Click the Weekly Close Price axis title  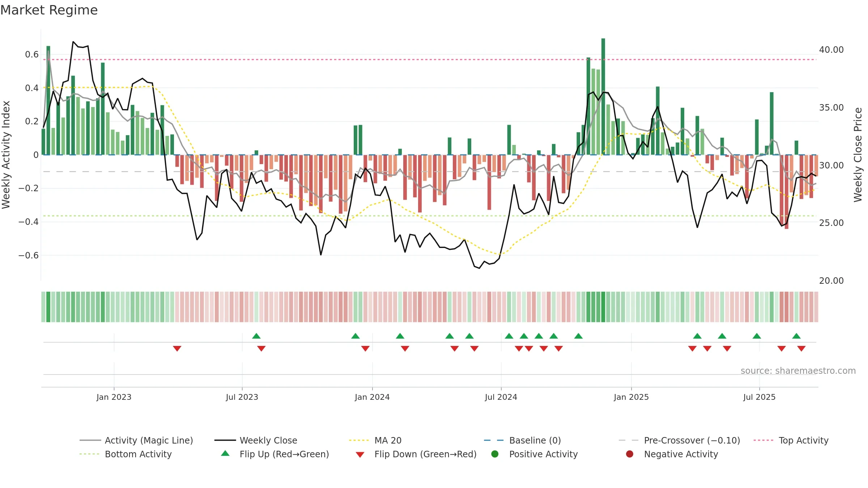[858, 155]
